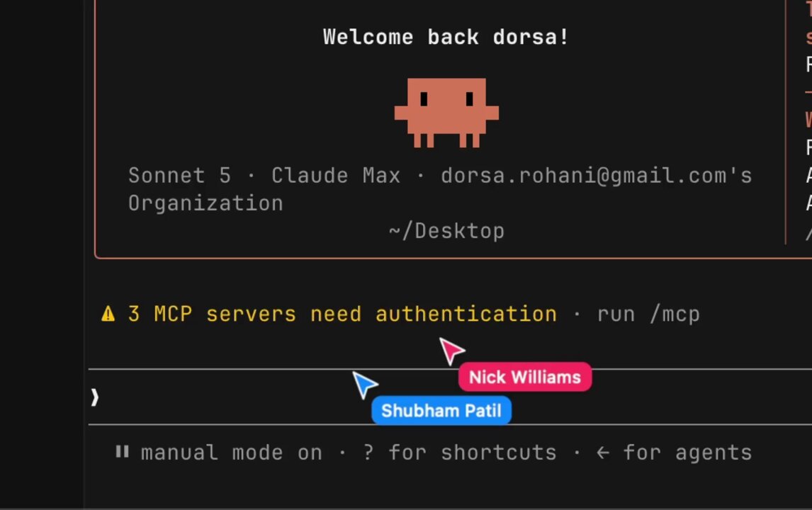812x510 pixels.
Task: Click the question mark for shortcuts
Action: pos(368,452)
